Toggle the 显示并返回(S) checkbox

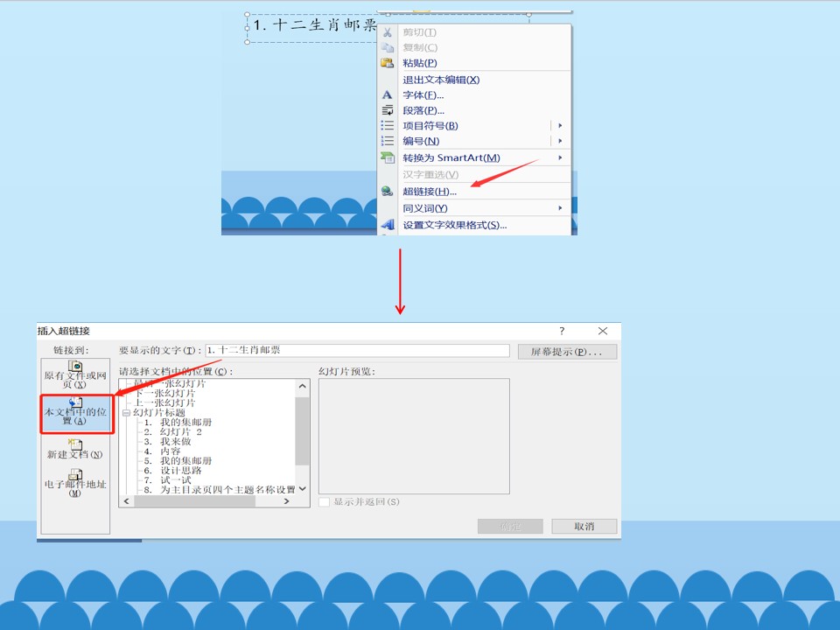tap(324, 502)
